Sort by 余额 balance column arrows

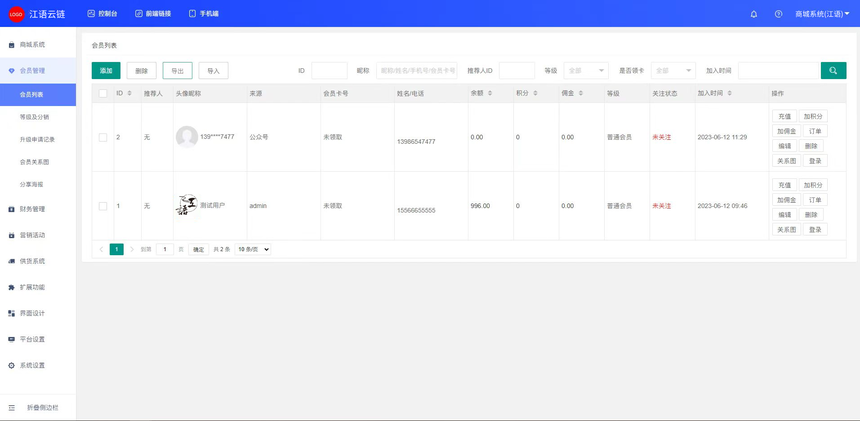tap(490, 93)
